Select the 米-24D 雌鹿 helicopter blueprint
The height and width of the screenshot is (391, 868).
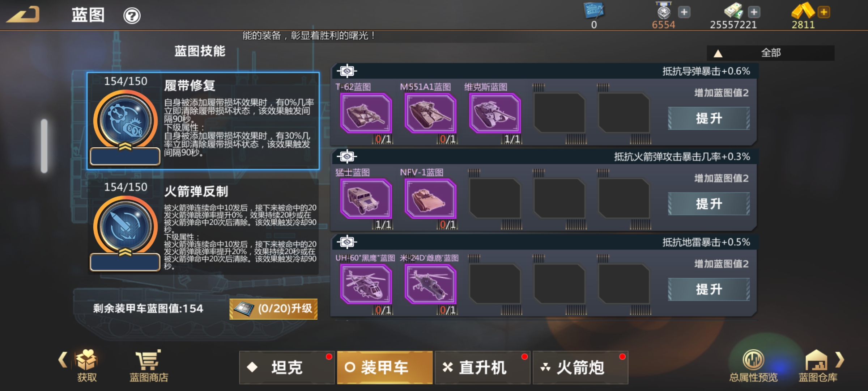pos(430,284)
